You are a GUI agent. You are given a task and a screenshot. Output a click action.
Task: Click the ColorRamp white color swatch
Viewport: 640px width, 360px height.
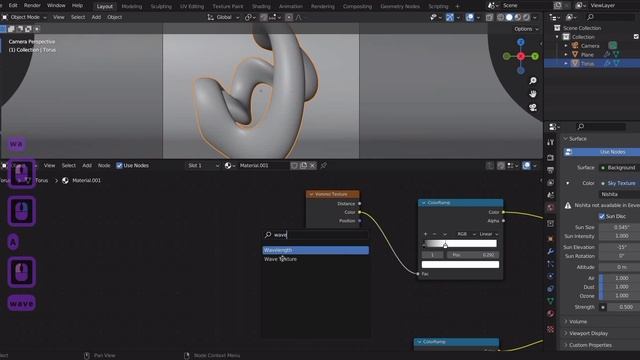pyautogui.click(x=460, y=264)
